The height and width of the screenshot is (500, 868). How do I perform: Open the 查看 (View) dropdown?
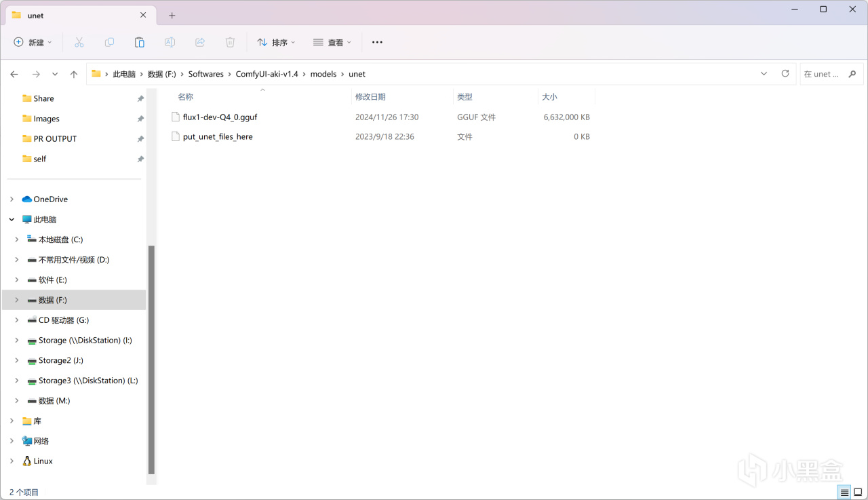332,42
